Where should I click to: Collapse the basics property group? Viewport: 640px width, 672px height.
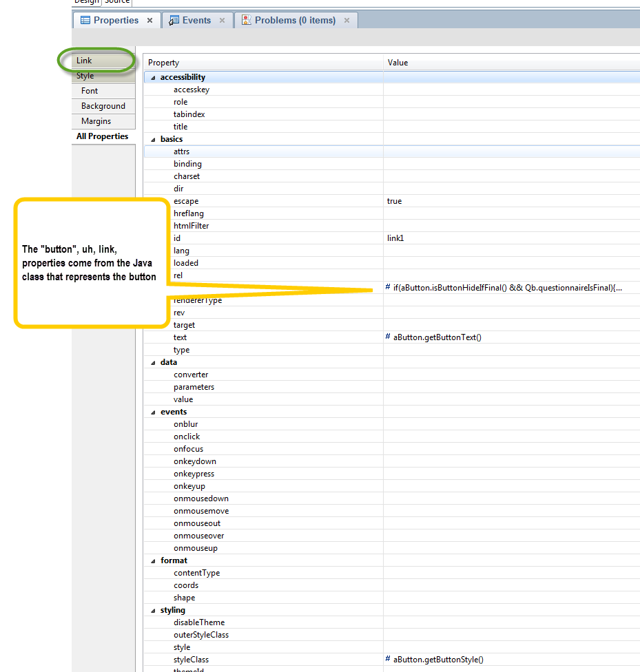pyautogui.click(x=153, y=138)
